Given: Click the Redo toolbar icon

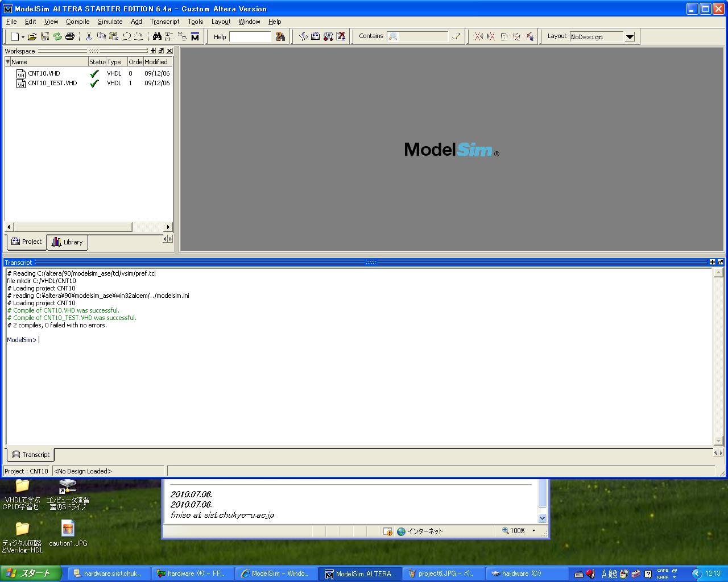Looking at the screenshot, I should click(138, 36).
